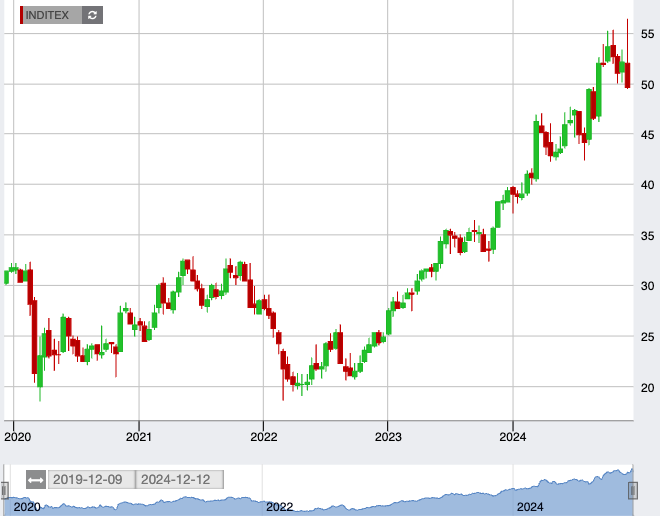Grab the right navigator range handle

[632, 491]
